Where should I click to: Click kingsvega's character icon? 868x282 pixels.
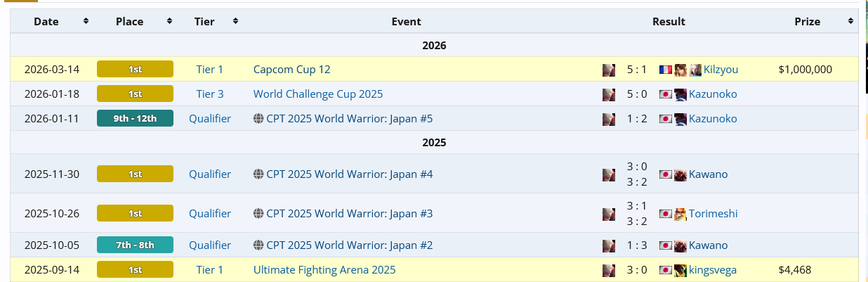click(680, 270)
